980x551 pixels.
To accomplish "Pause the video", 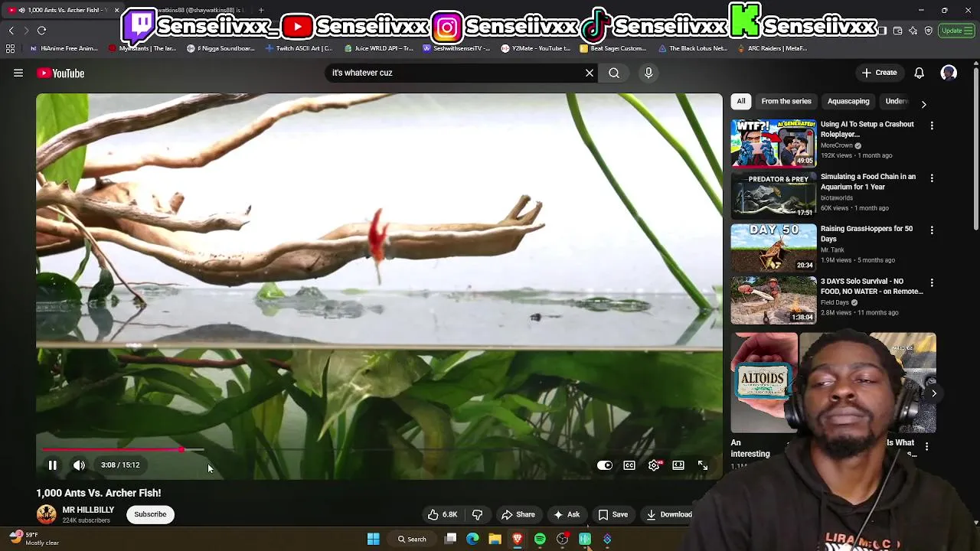I will click(x=53, y=465).
